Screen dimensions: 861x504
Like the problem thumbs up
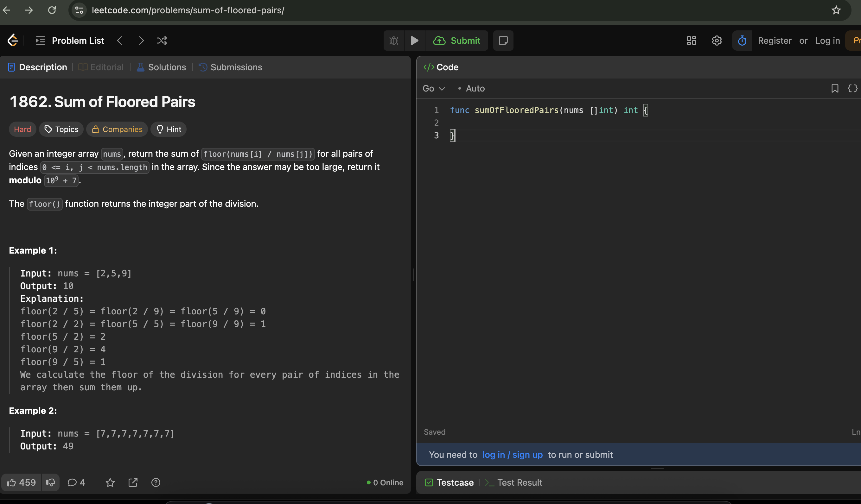(21, 482)
